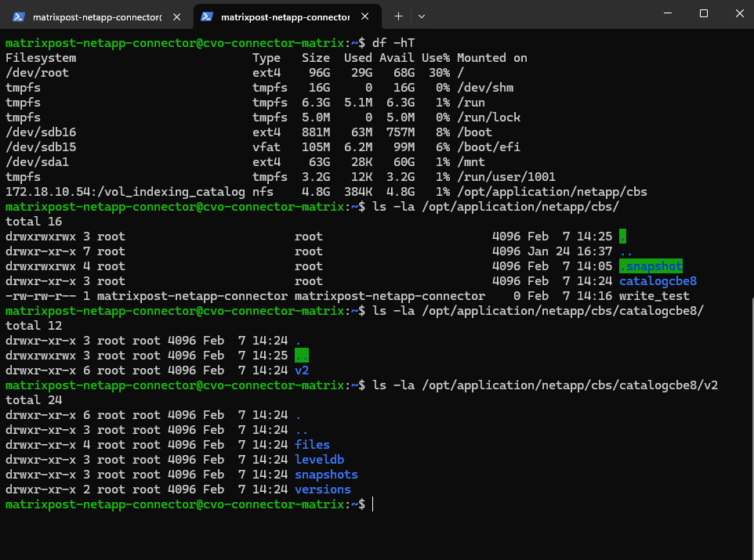Click the write_test file name
Screen dimensions: 754x560
(654, 296)
